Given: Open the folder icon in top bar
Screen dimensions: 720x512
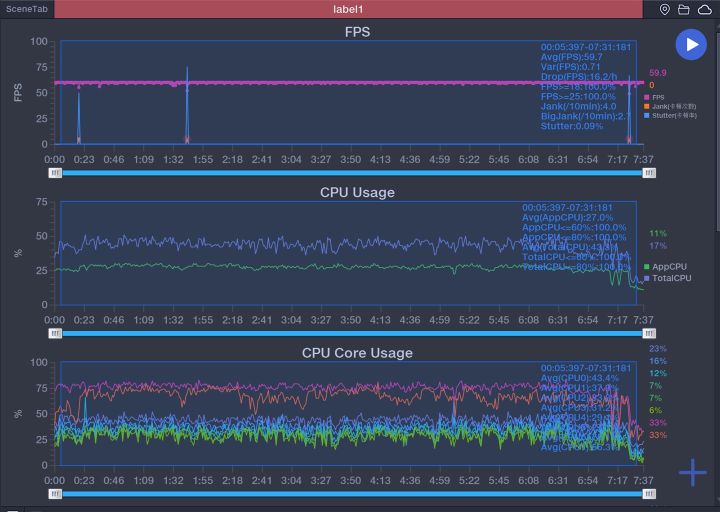Looking at the screenshot, I should point(684,9).
